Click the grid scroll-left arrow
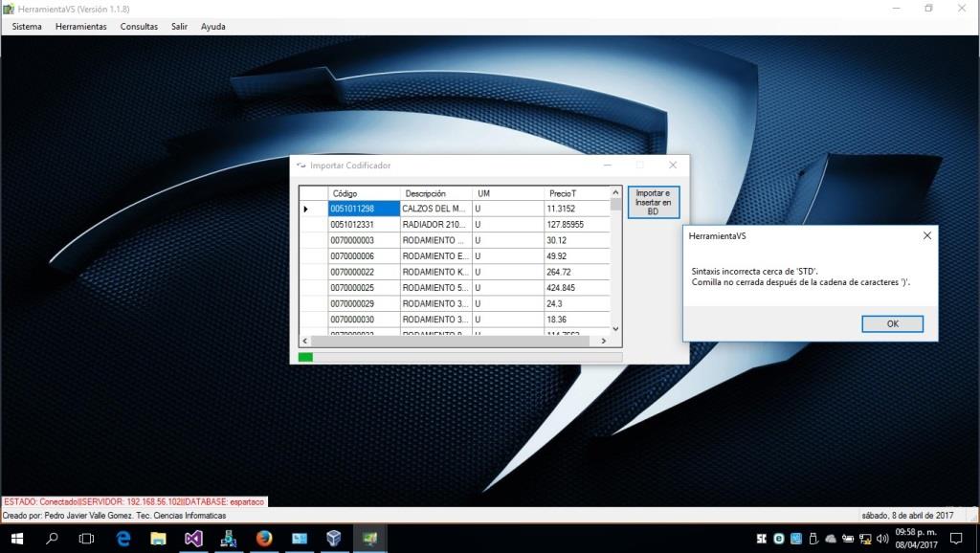Screen dimensions: 980x553 tap(305, 342)
